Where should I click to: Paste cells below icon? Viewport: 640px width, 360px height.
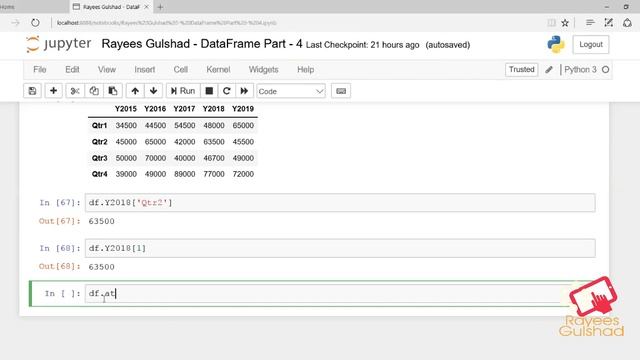(113, 91)
